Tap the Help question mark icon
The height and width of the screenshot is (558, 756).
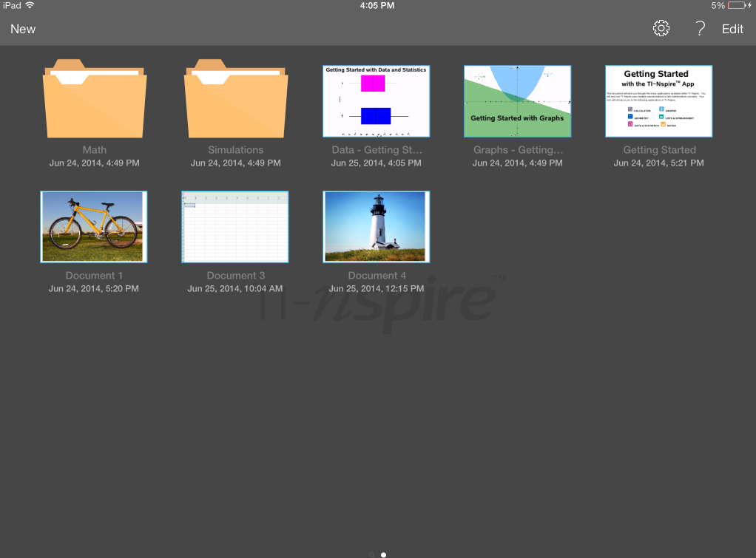coord(699,29)
